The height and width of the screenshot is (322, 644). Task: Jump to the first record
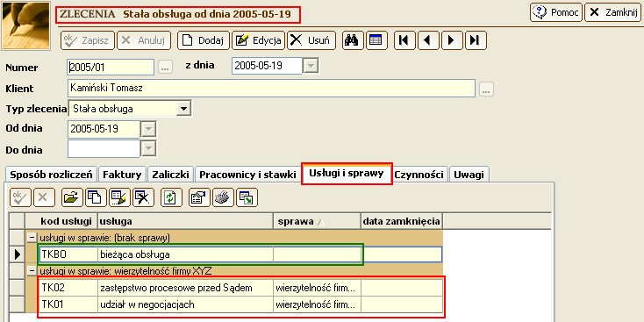(x=405, y=40)
